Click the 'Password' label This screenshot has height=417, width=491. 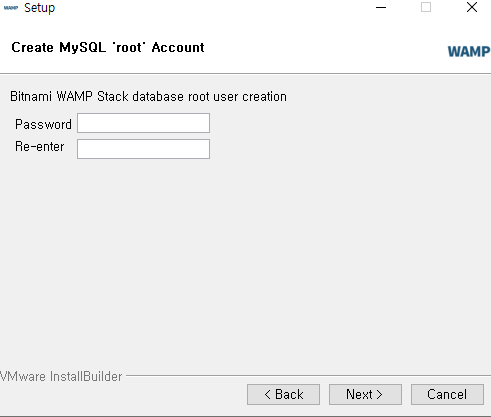pos(43,124)
